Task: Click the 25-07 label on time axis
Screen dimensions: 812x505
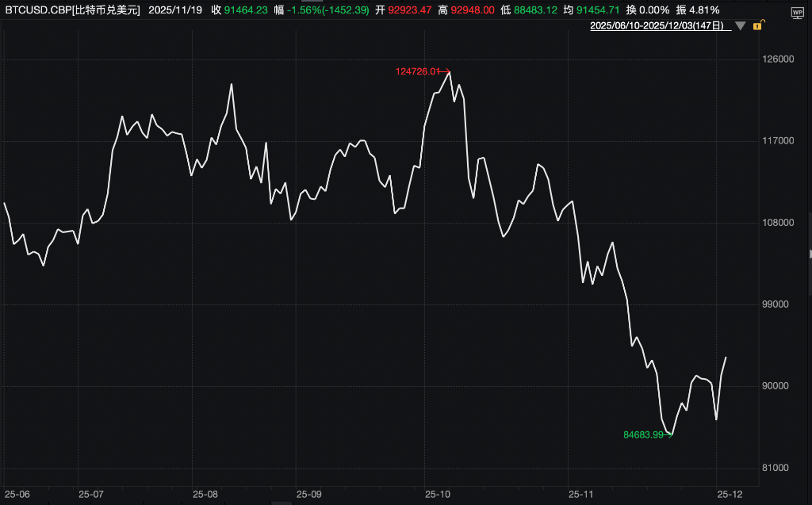Action: click(x=92, y=494)
